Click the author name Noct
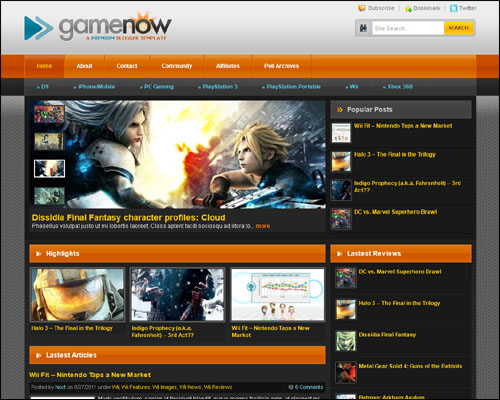 point(60,387)
